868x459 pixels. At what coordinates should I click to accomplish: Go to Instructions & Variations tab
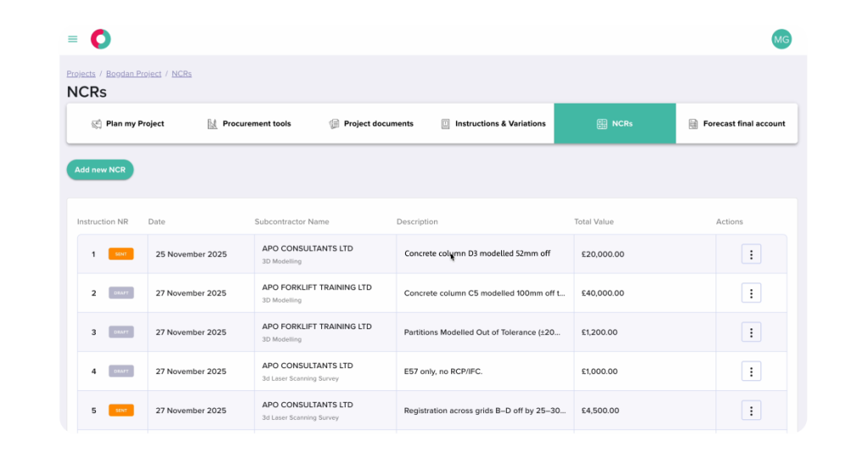click(493, 124)
